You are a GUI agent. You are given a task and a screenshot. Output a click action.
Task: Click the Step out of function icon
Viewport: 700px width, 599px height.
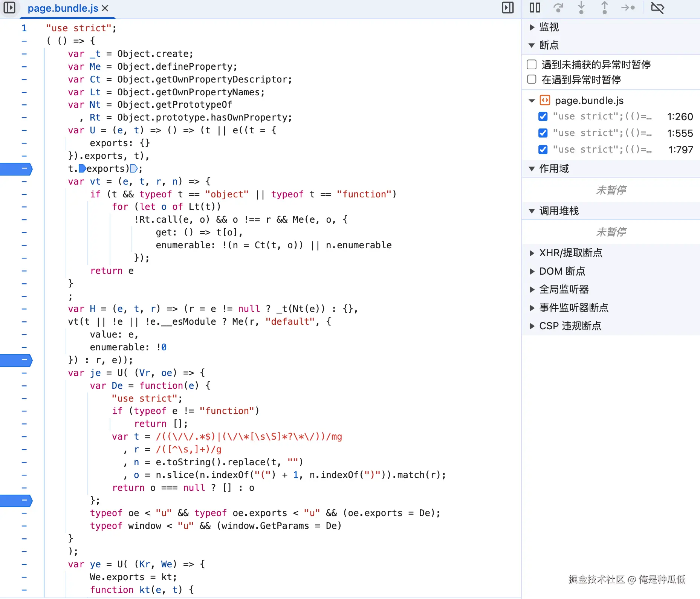[605, 8]
